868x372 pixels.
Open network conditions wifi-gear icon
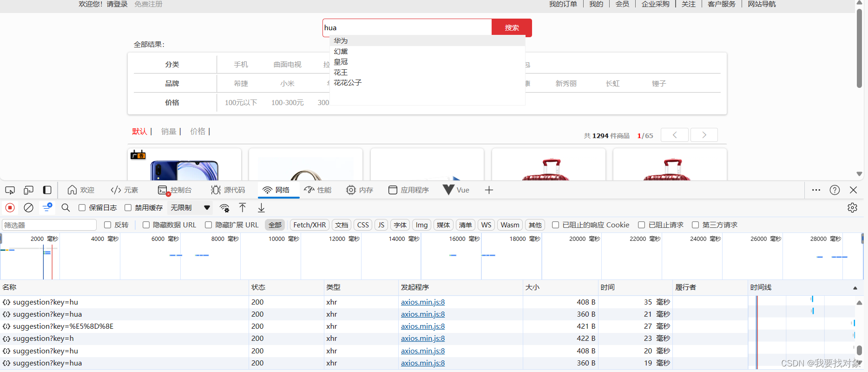click(x=224, y=208)
